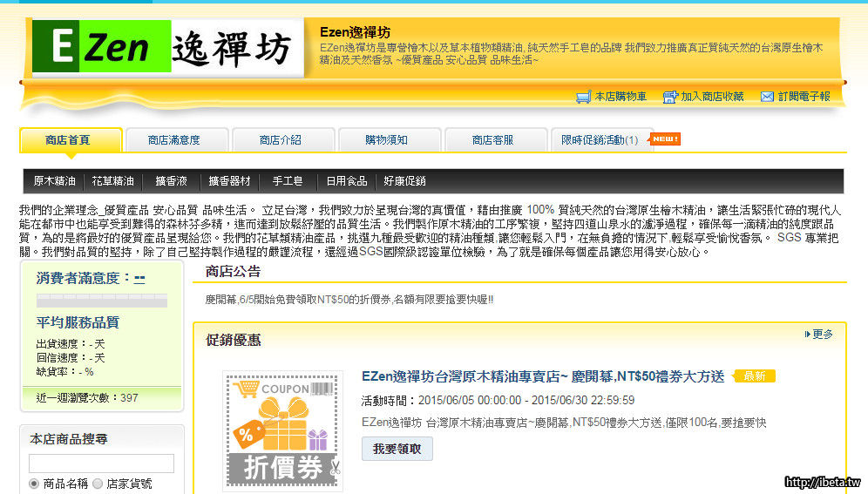
Task: Select the 店家貨號 radio button
Action: pyautogui.click(x=98, y=484)
